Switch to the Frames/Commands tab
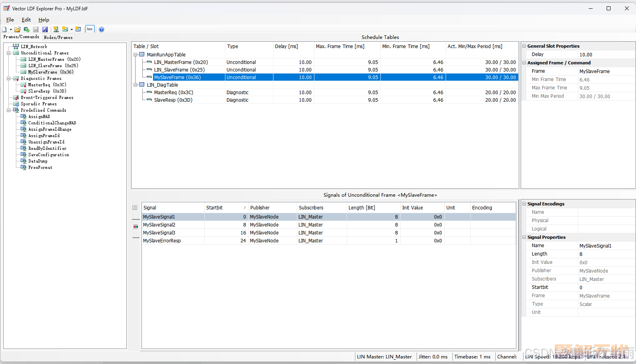The width and height of the screenshot is (636, 364). point(21,37)
